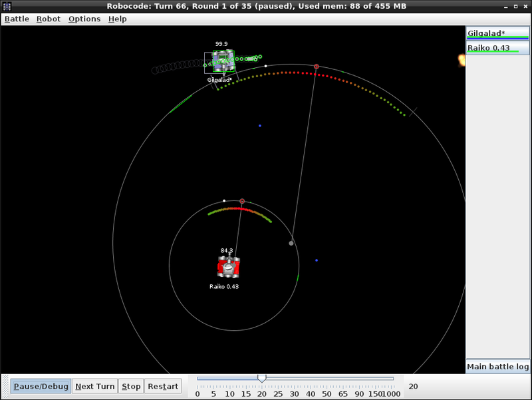Open the Robot menu
Image resolution: width=532 pixels, height=400 pixels.
(x=49, y=19)
